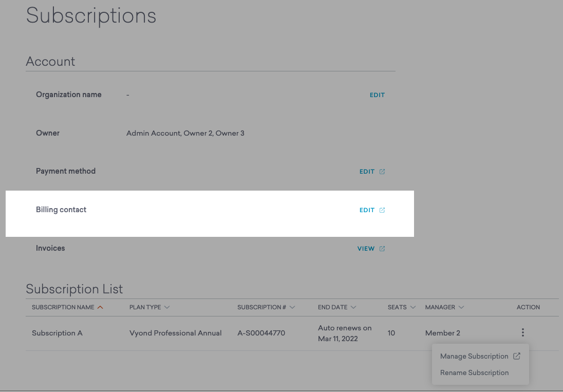Click the external-link icon next to Manage Subscription
The image size is (563, 392).
point(517,356)
